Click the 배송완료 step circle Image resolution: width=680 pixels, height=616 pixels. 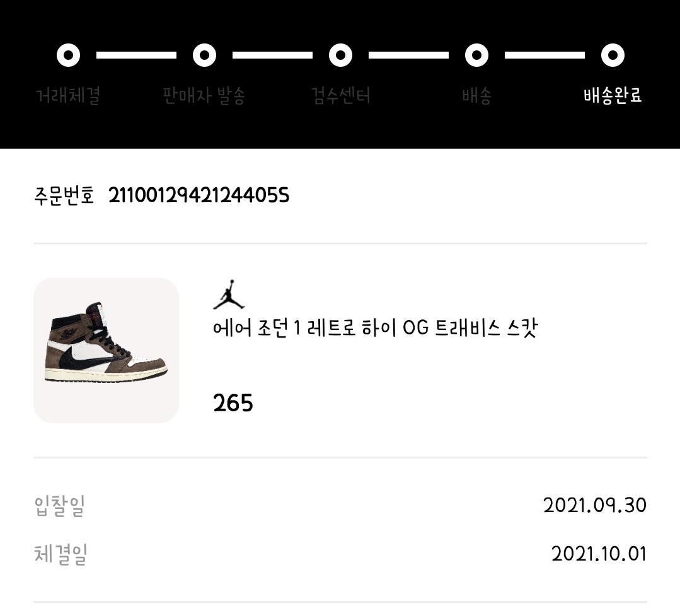[x=613, y=55]
